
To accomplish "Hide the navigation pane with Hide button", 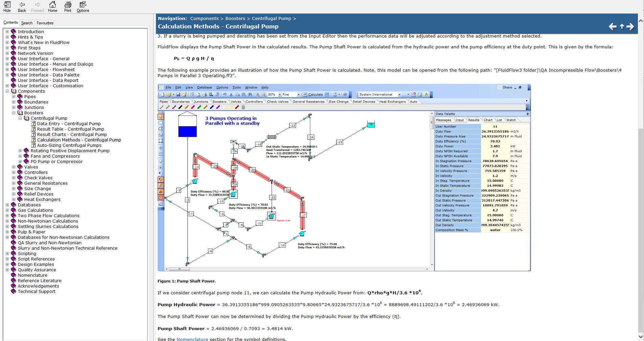I will [7, 7].
